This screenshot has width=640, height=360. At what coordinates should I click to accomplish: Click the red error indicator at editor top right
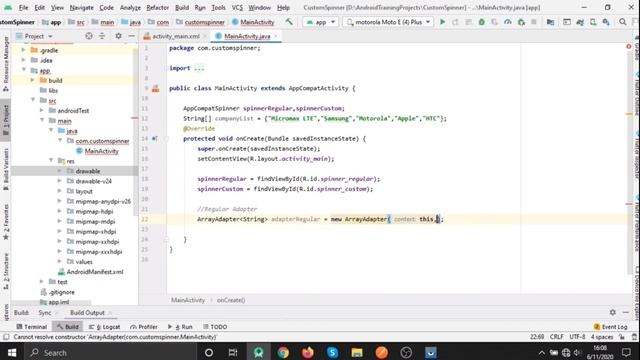629,47
